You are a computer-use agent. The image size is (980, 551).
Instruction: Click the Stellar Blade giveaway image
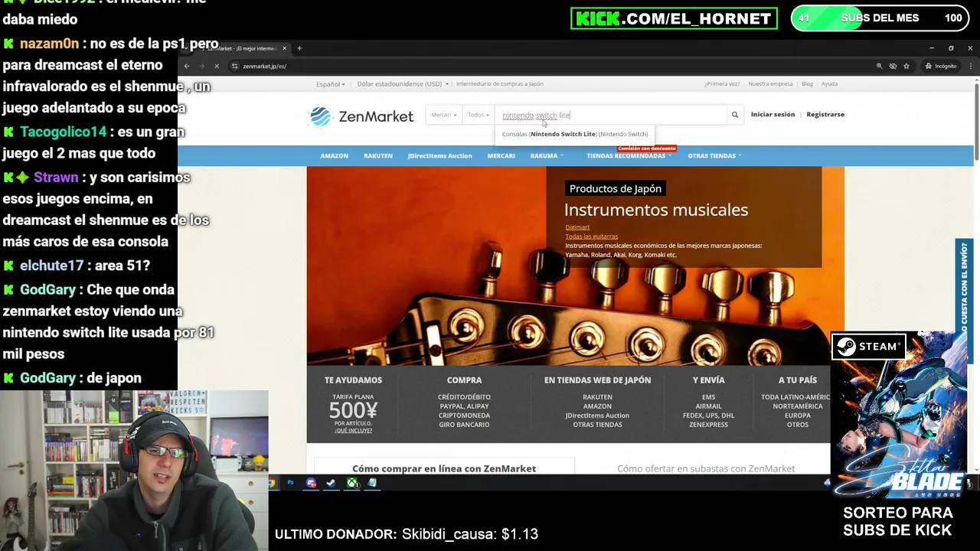pyautogui.click(x=899, y=414)
